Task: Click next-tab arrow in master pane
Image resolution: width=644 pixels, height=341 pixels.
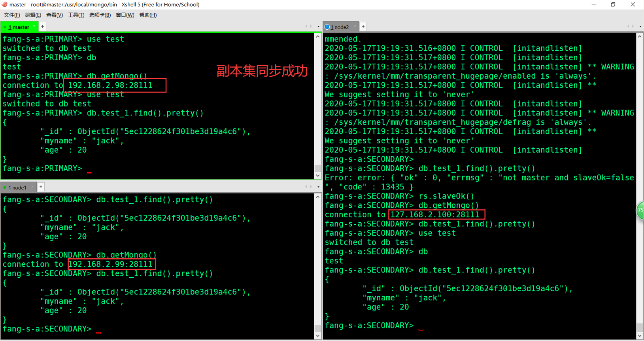Action: (x=311, y=27)
